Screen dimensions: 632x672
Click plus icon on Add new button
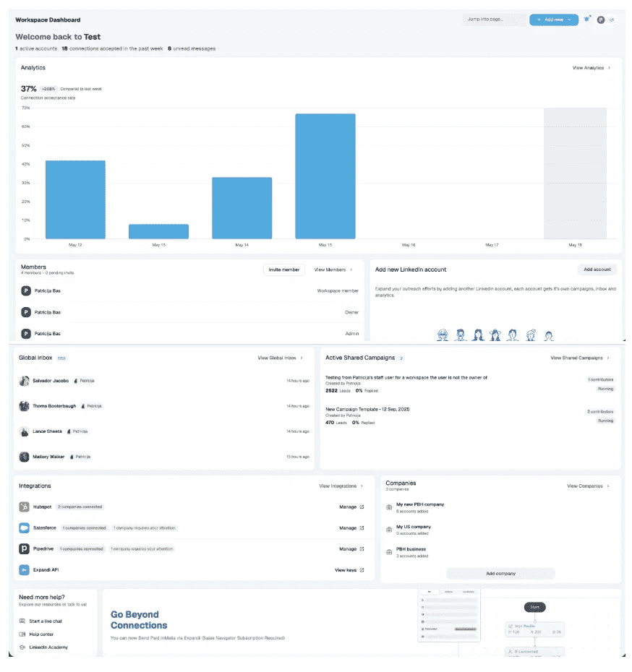click(x=539, y=20)
